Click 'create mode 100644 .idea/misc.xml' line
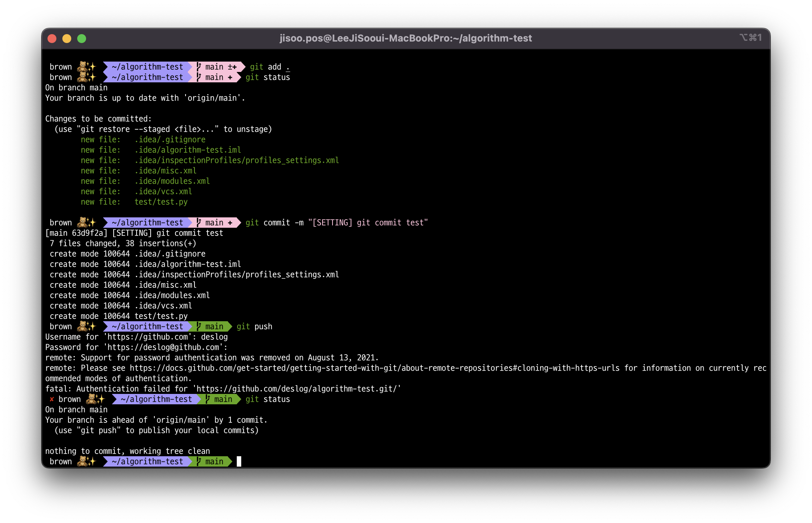The width and height of the screenshot is (812, 523). click(123, 285)
